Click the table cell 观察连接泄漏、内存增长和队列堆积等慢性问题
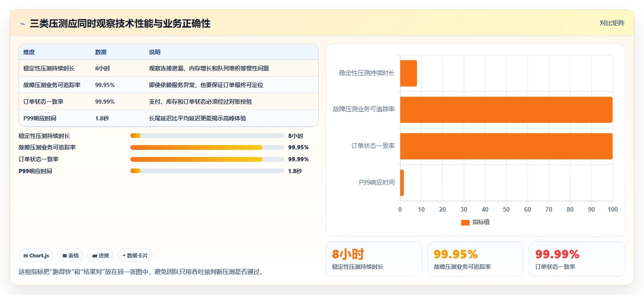The image size is (644, 295). pos(209,69)
